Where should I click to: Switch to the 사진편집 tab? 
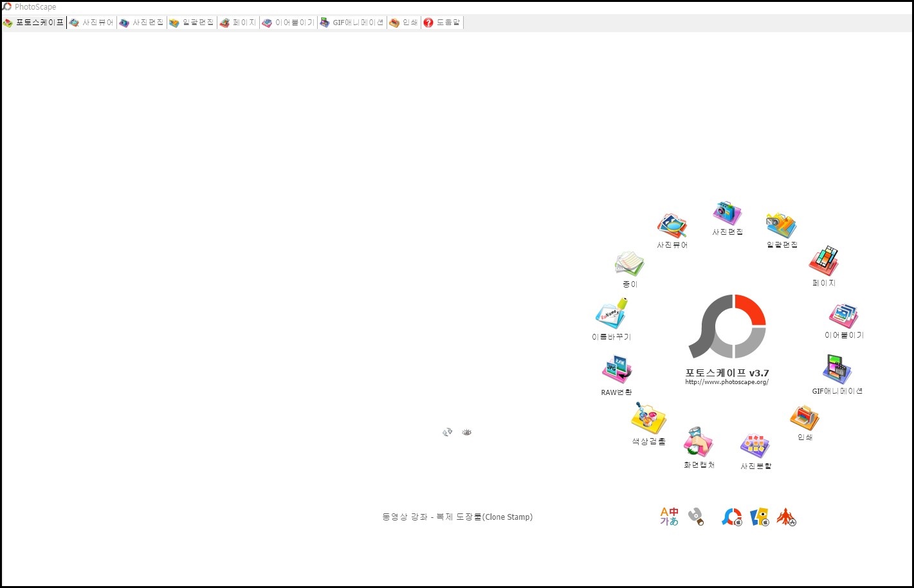click(142, 23)
